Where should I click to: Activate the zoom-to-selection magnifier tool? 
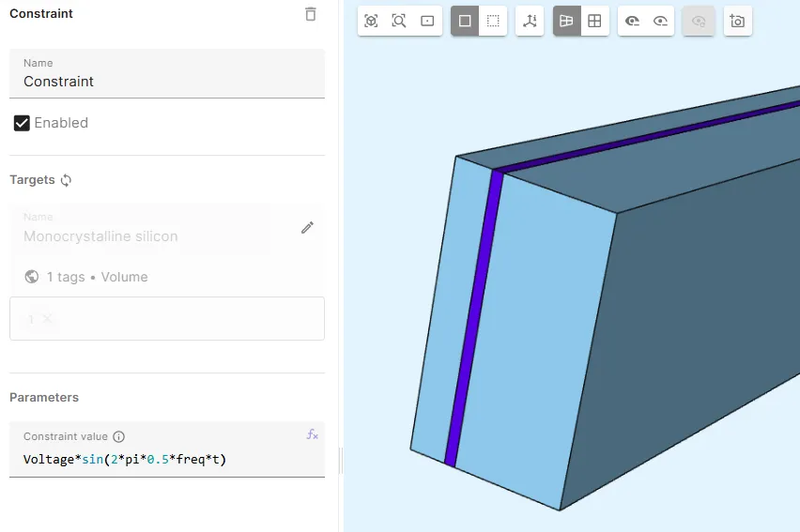coord(399,21)
